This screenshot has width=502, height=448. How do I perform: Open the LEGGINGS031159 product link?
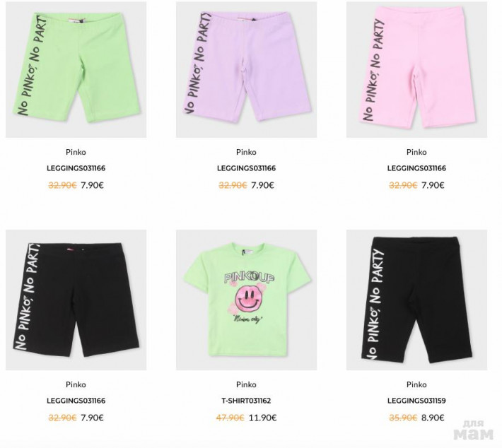click(x=416, y=401)
